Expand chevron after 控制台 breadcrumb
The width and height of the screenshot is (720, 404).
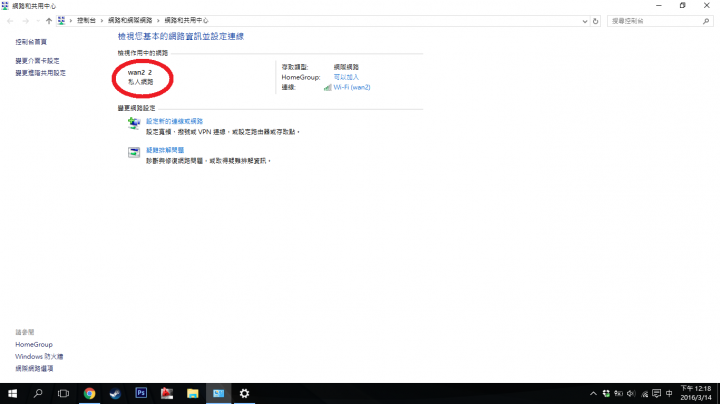point(102,21)
